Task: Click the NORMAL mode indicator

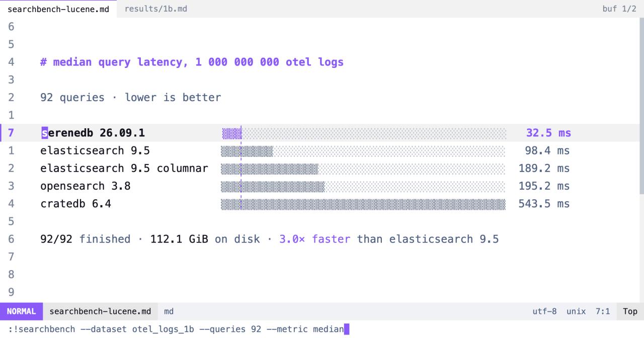Action: 22,311
